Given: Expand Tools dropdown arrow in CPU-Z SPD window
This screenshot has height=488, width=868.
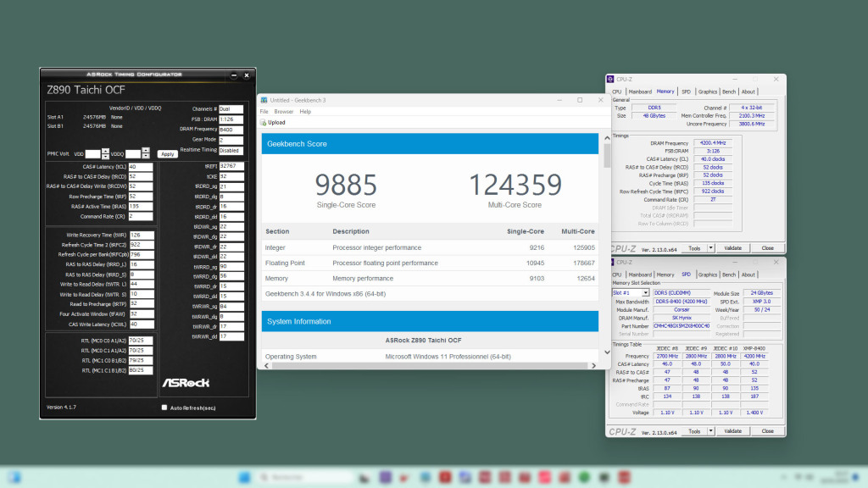Looking at the screenshot, I should click(711, 431).
